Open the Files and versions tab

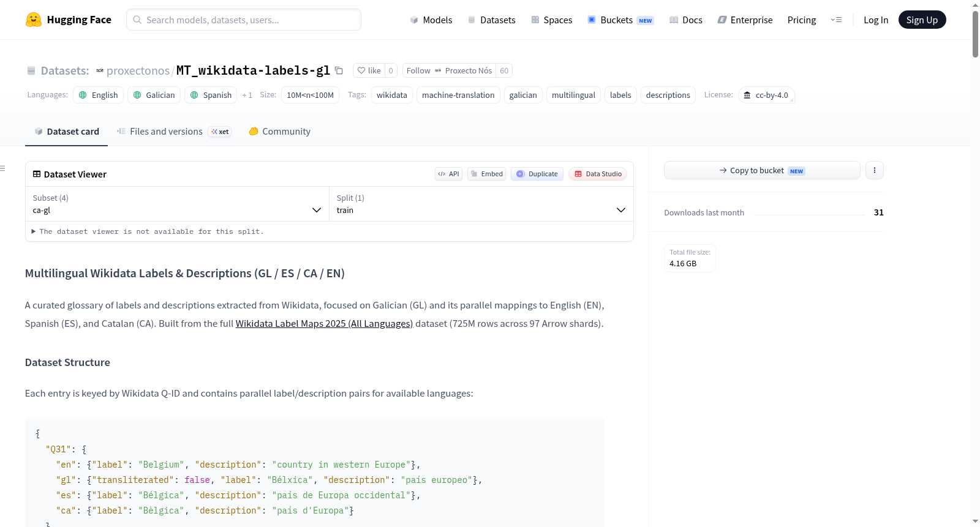(x=173, y=131)
